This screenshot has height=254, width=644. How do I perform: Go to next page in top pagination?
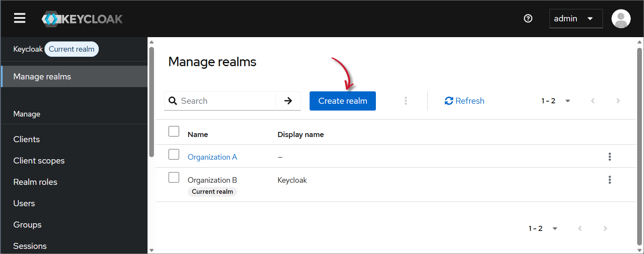click(618, 101)
